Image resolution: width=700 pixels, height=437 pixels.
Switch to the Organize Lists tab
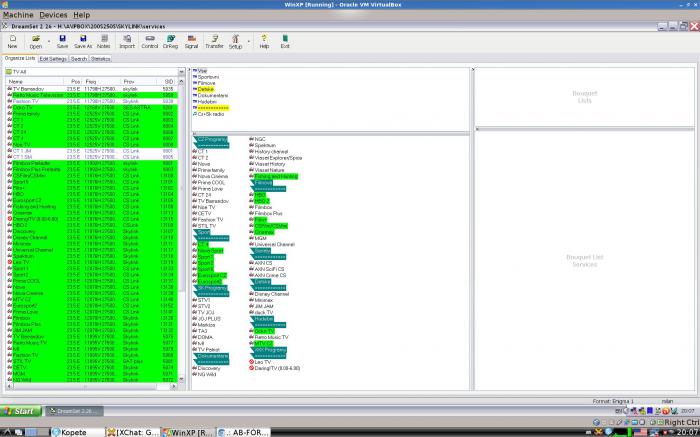point(20,58)
